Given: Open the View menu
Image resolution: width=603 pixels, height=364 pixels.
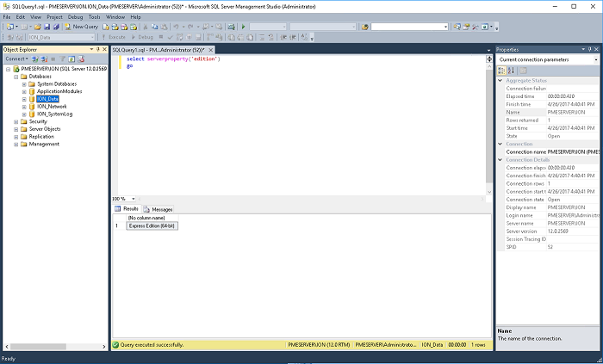Looking at the screenshot, I should click(35, 17).
